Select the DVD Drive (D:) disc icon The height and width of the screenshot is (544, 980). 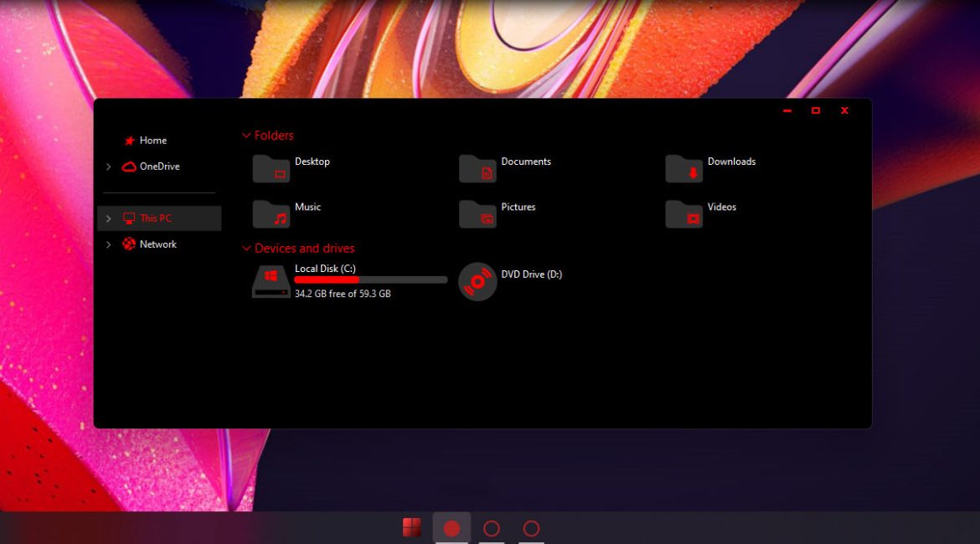(477, 281)
